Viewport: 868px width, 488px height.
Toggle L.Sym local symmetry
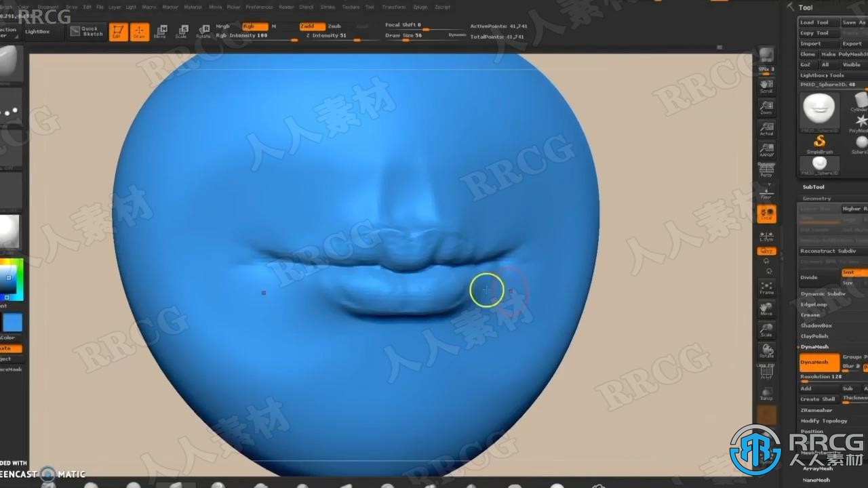[766, 236]
